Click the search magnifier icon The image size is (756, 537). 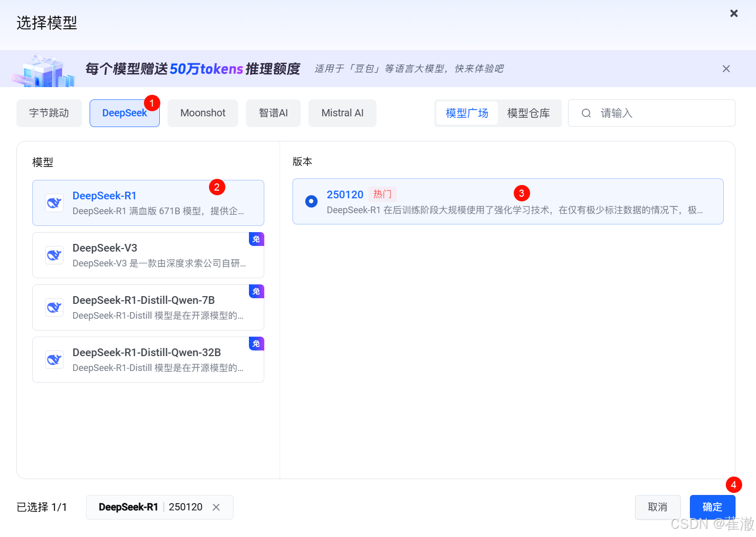click(586, 113)
